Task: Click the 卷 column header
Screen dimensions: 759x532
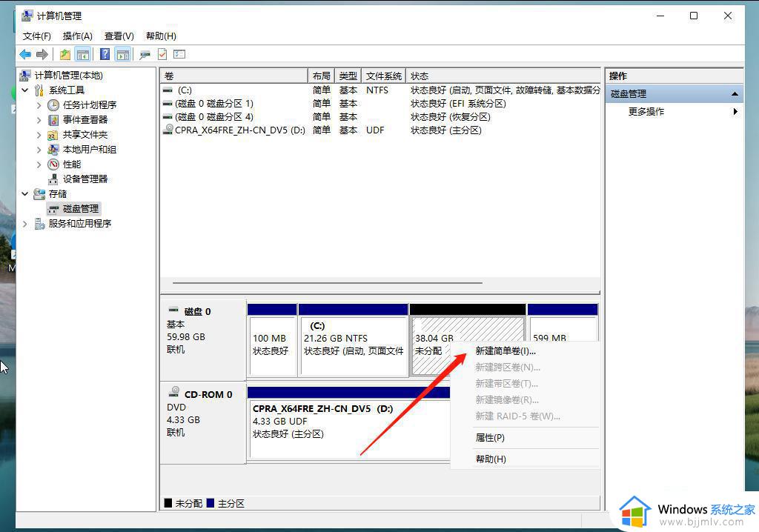Action: coord(234,76)
